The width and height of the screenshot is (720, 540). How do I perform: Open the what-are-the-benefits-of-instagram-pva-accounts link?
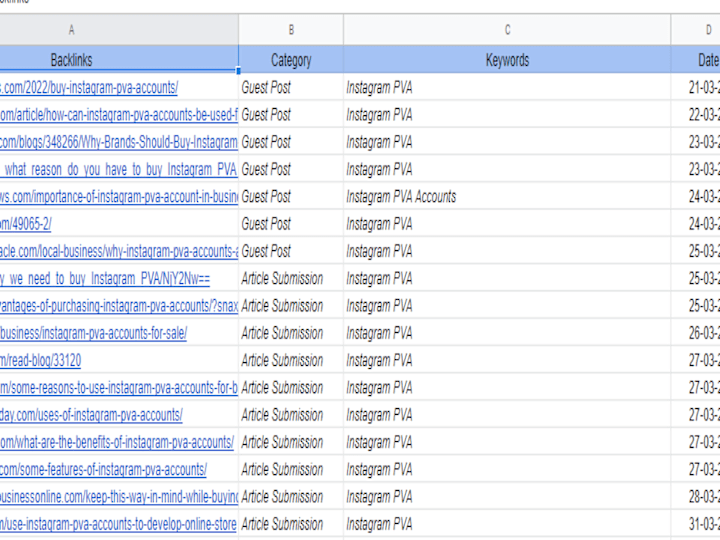point(117,442)
